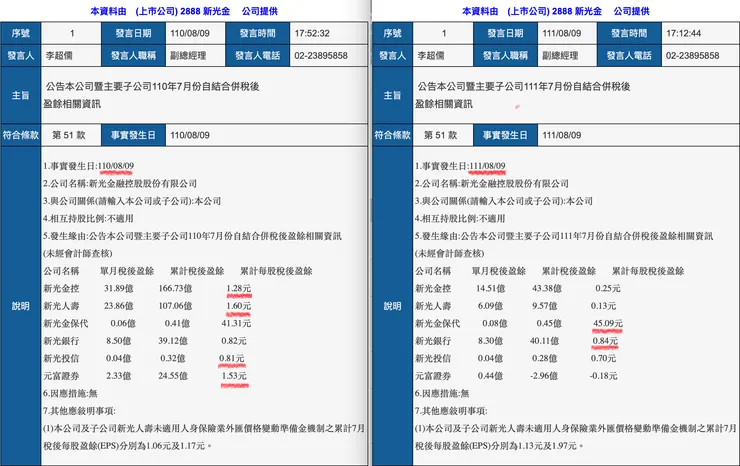Click 元富證券 EPS value -0.18元
The width and height of the screenshot is (740, 466).
click(x=604, y=376)
